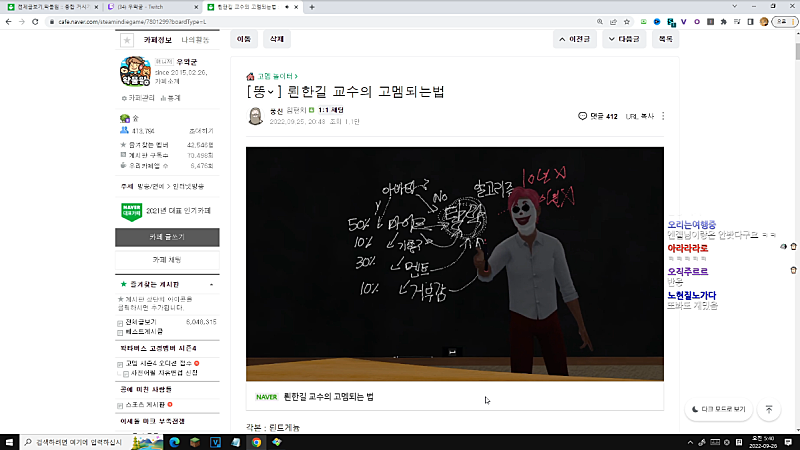Click the cafe favorite star icon
This screenshot has width=800, height=450.
(127, 40)
